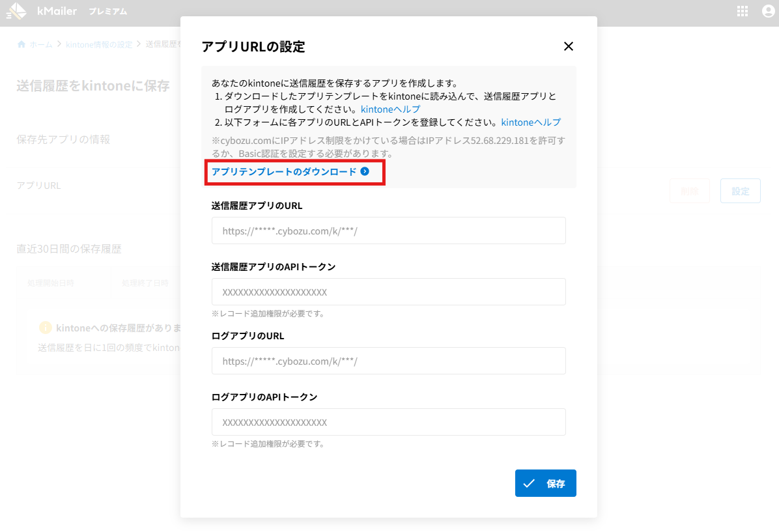Click the kMailer logo icon
Screen dimensions: 779x532
[16, 11]
